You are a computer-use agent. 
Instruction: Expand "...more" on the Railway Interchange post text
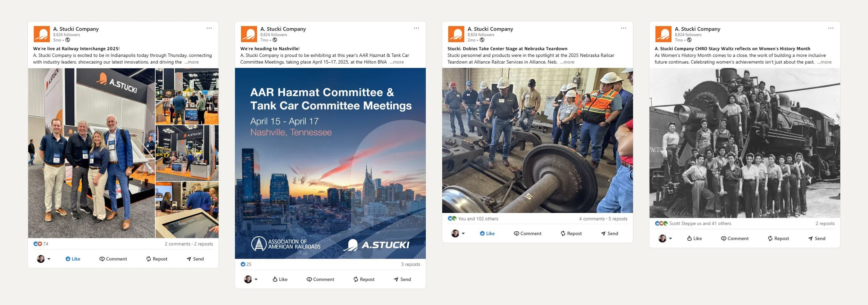point(192,62)
